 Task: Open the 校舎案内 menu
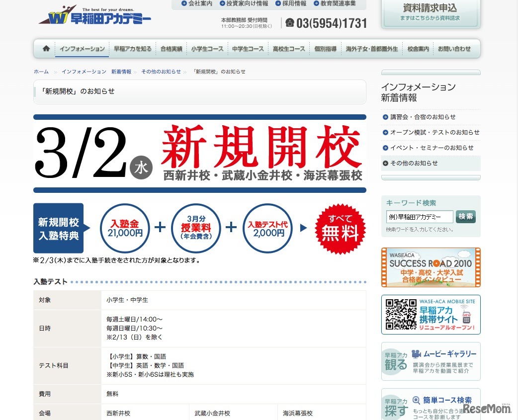pyautogui.click(x=418, y=49)
